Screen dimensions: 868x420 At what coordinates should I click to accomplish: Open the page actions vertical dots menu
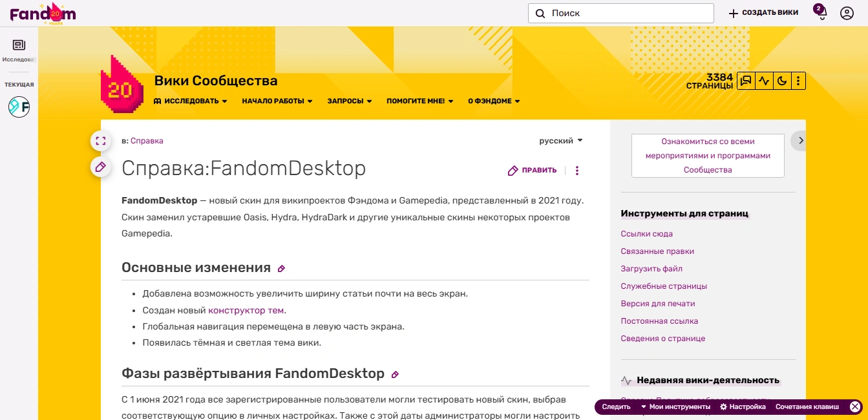click(x=577, y=171)
